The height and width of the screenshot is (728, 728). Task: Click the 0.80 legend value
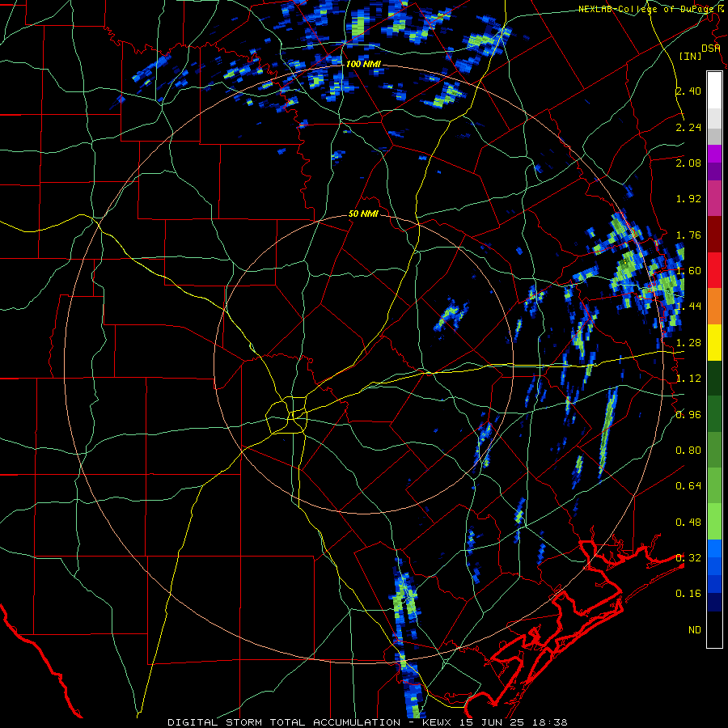[688, 451]
